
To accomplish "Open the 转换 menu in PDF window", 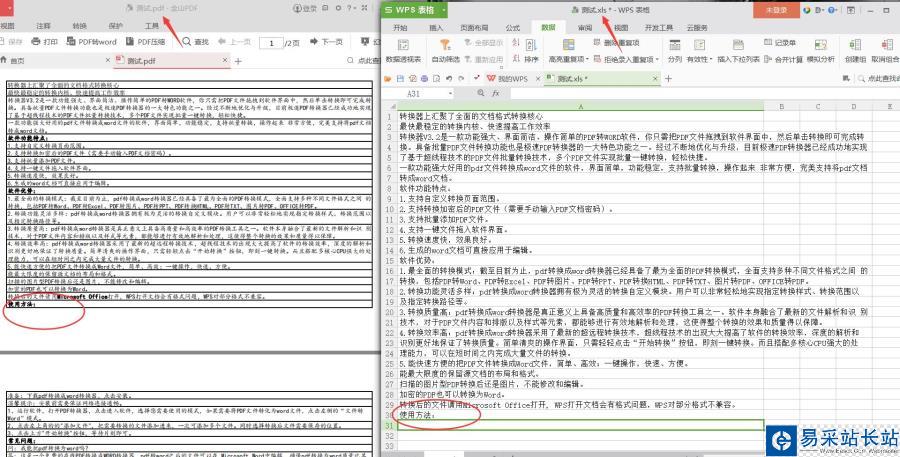I will (80, 26).
